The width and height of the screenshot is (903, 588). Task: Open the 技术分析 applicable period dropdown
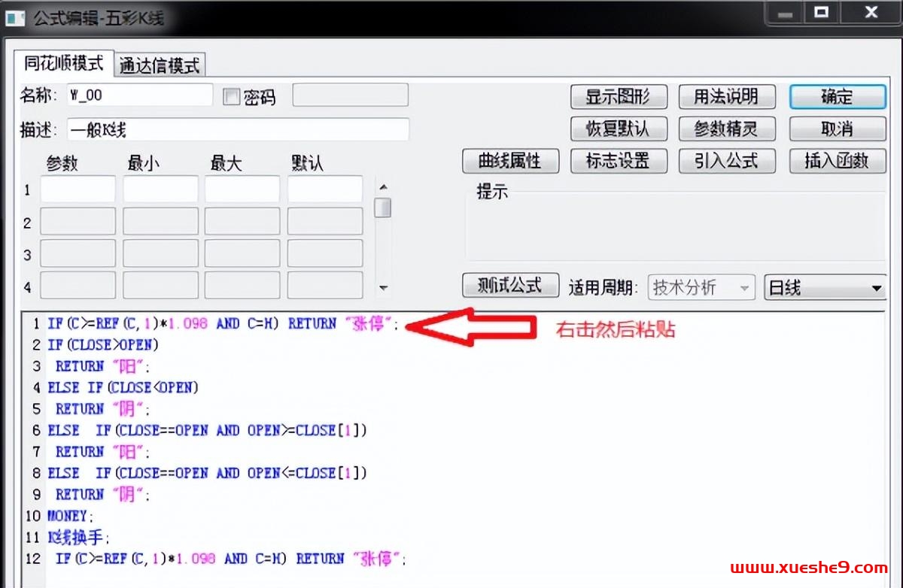pyautogui.click(x=701, y=287)
